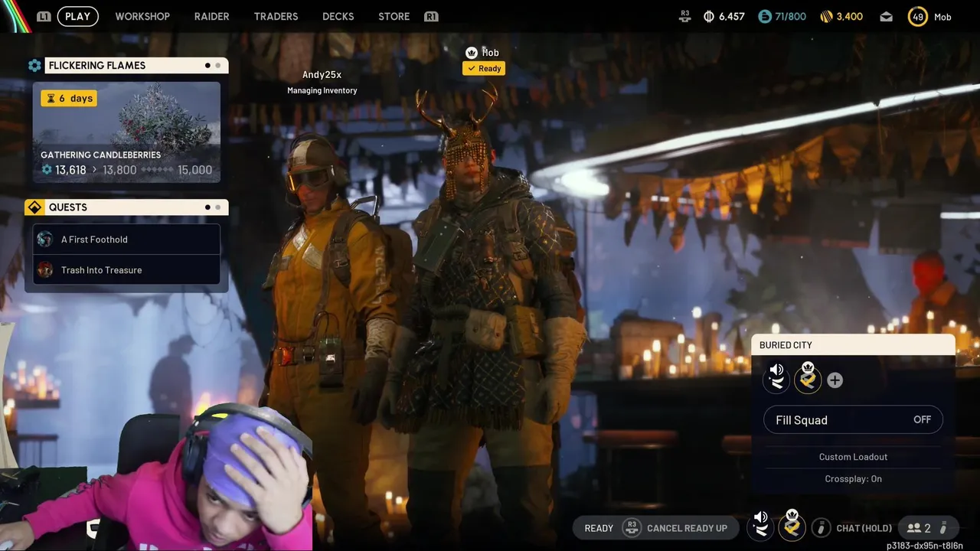The width and height of the screenshot is (980, 551).
Task: Click the R3 icon beside Cancel Ready Up
Action: 632,528
